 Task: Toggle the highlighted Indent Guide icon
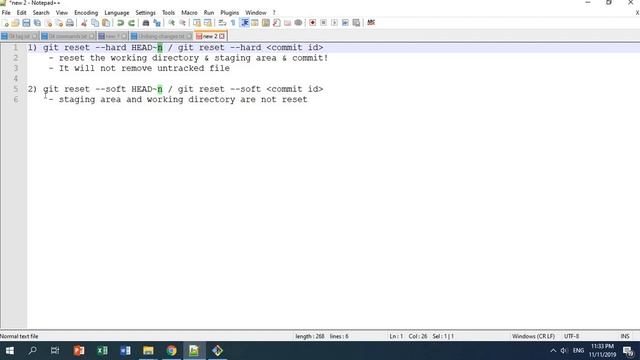click(244, 23)
